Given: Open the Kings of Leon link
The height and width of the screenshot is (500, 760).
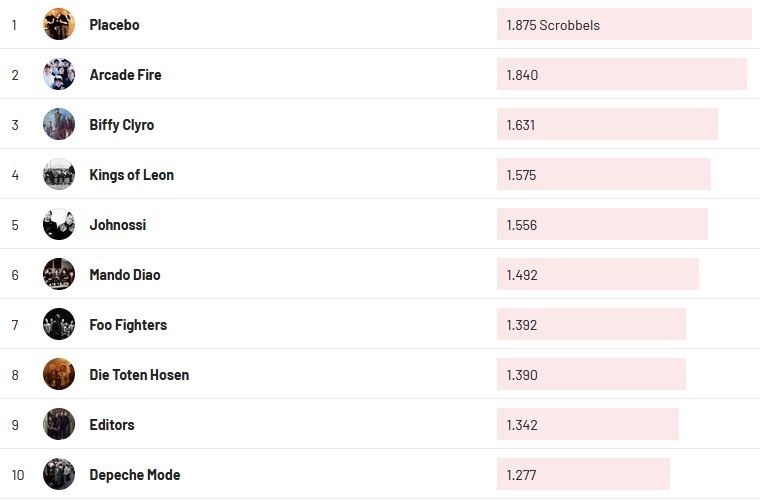Looking at the screenshot, I should 131,175.
